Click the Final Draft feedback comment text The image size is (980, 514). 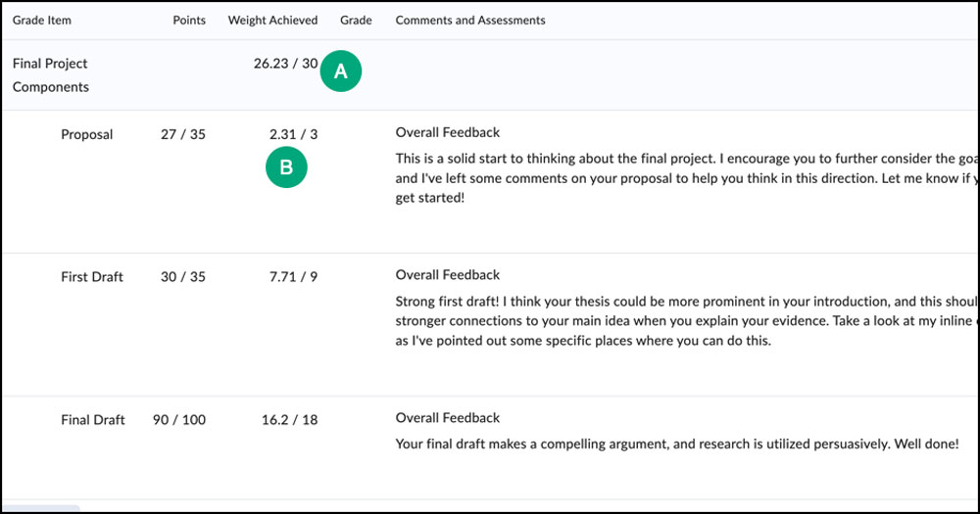point(677,444)
